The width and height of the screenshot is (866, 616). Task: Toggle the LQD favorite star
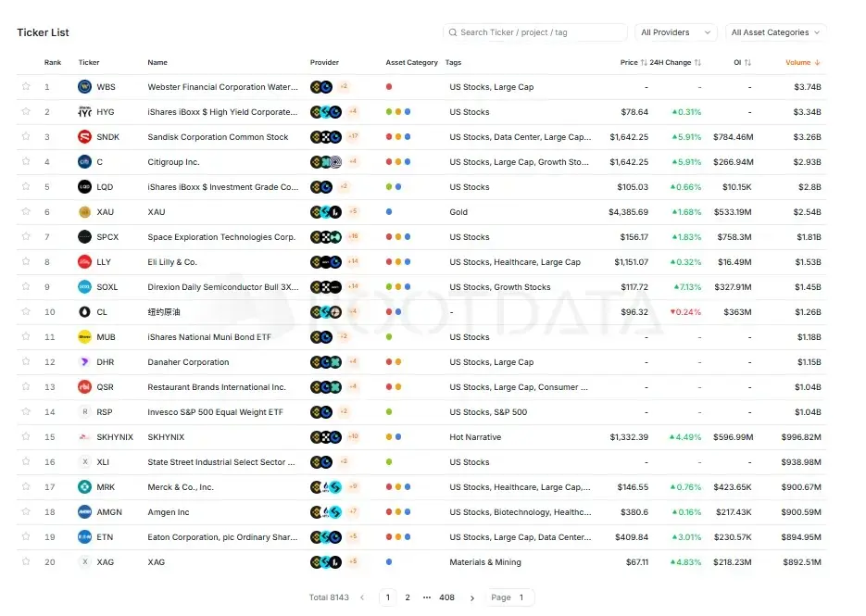point(26,186)
